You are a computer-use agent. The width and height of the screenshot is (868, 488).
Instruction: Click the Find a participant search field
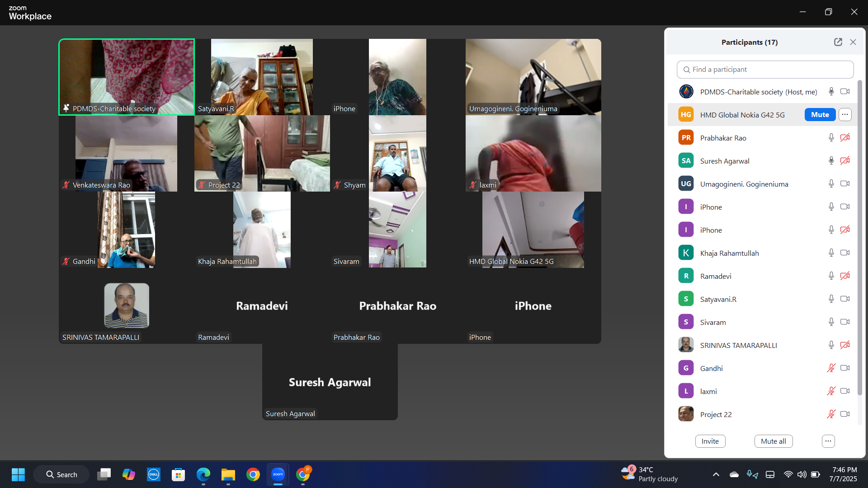point(765,70)
